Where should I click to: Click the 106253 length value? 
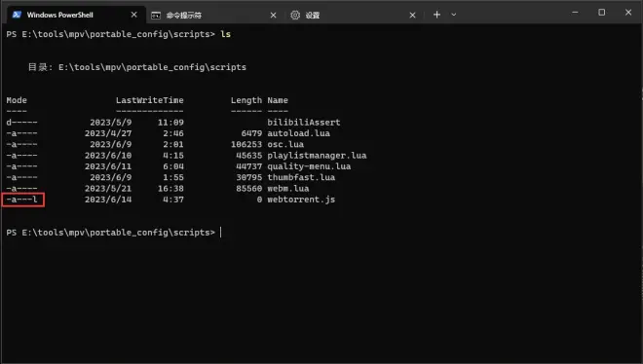point(246,145)
